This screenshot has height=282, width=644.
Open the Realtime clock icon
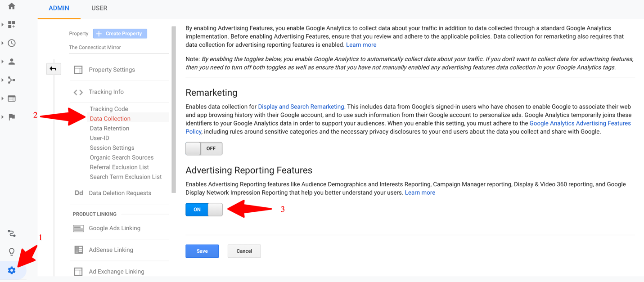pyautogui.click(x=12, y=43)
